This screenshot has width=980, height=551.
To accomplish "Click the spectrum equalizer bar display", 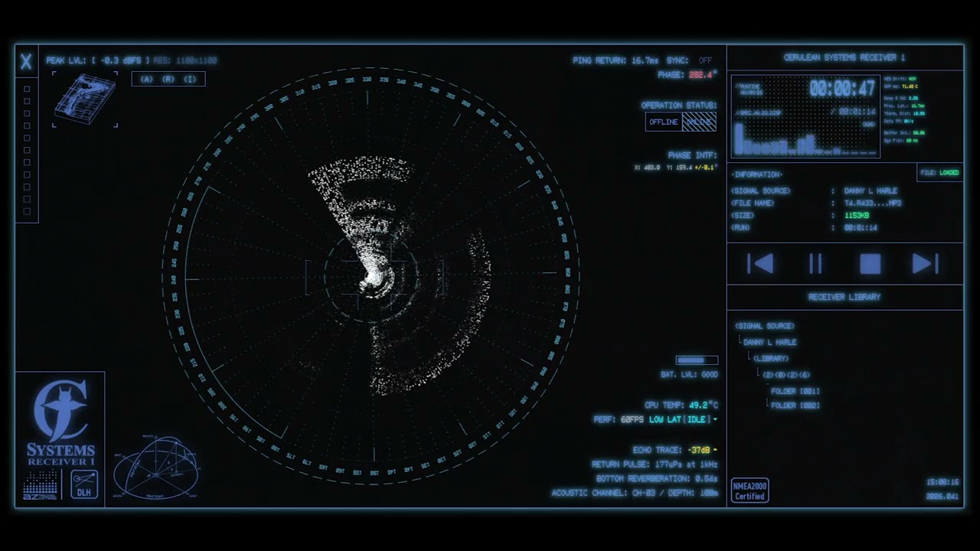I will tap(805, 139).
